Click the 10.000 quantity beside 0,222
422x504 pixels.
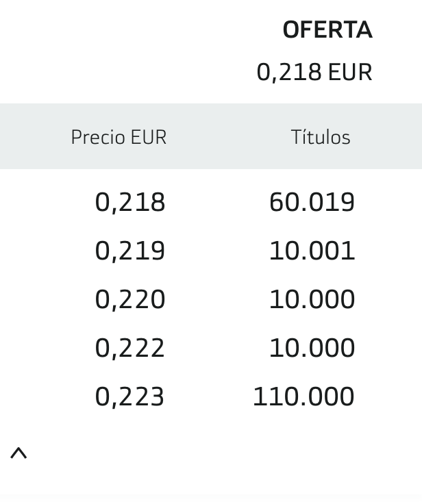coord(312,348)
